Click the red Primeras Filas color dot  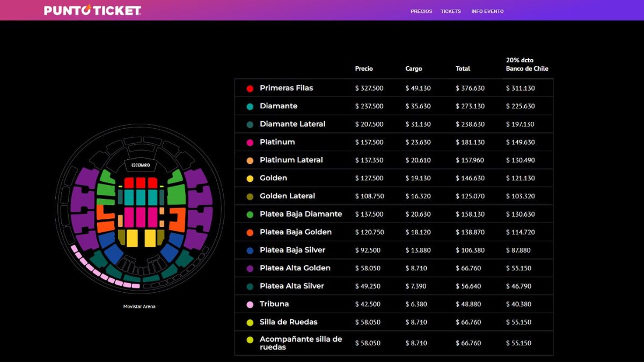pyautogui.click(x=250, y=88)
